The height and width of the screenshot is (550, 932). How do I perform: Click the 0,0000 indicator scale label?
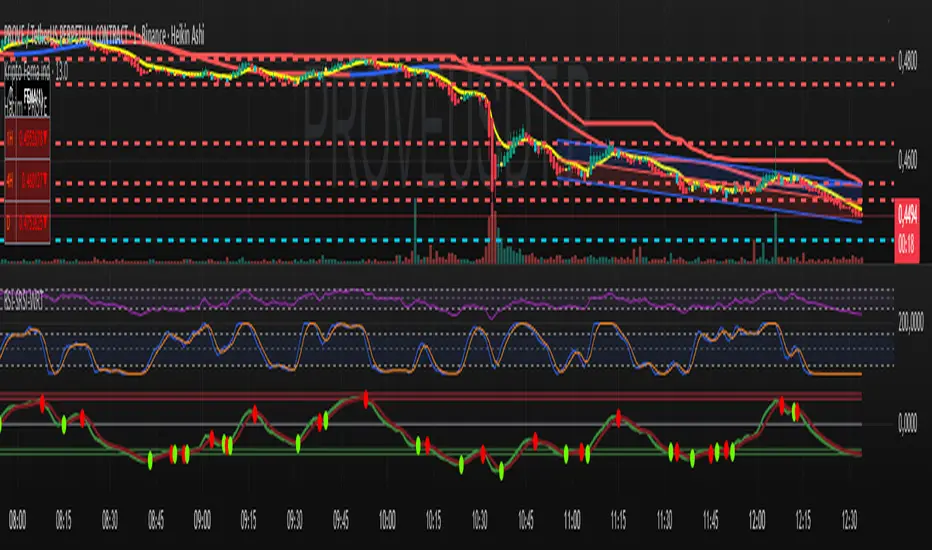point(907,423)
